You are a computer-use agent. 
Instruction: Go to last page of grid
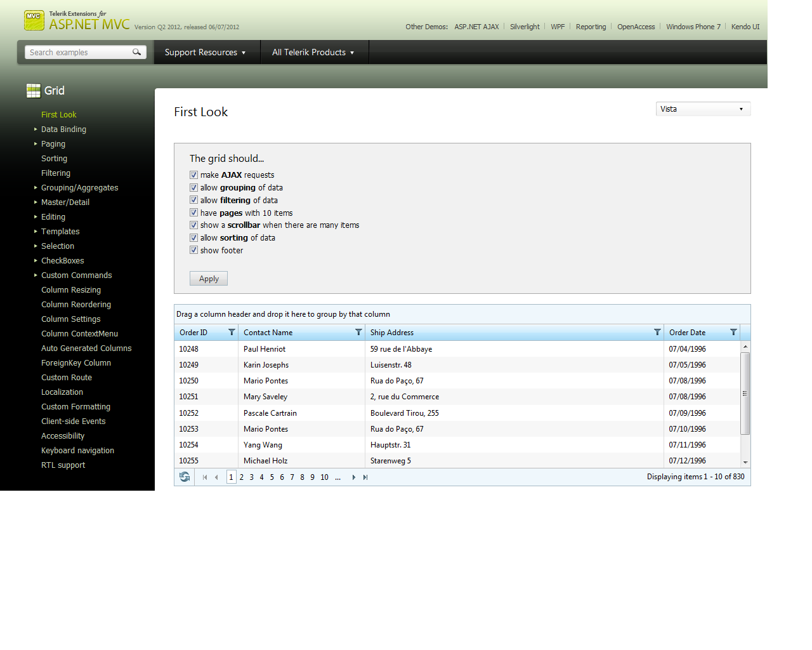(365, 477)
